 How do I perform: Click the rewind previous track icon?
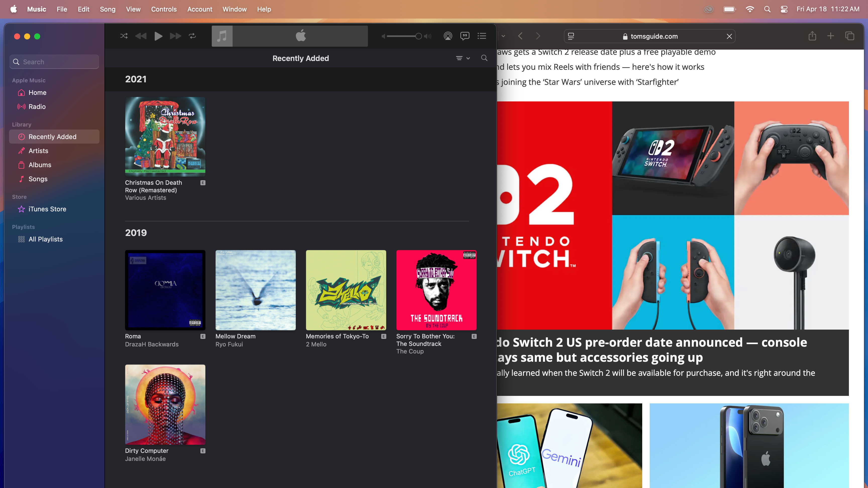coord(140,36)
